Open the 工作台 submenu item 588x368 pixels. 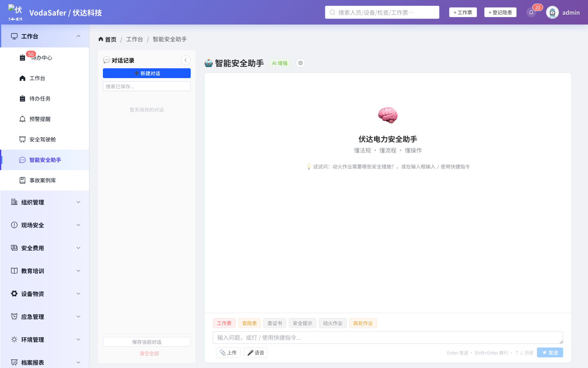tap(45, 78)
